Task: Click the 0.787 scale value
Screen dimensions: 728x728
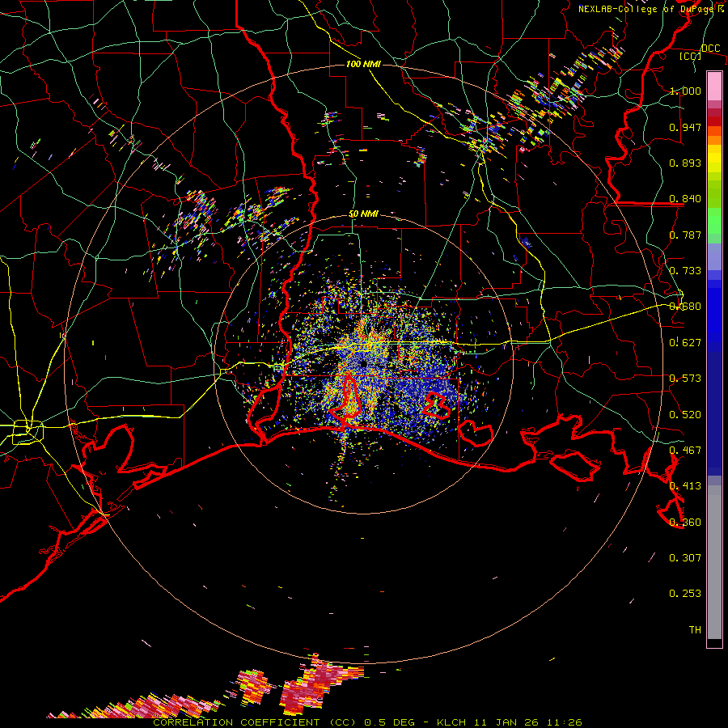Action: [685, 235]
